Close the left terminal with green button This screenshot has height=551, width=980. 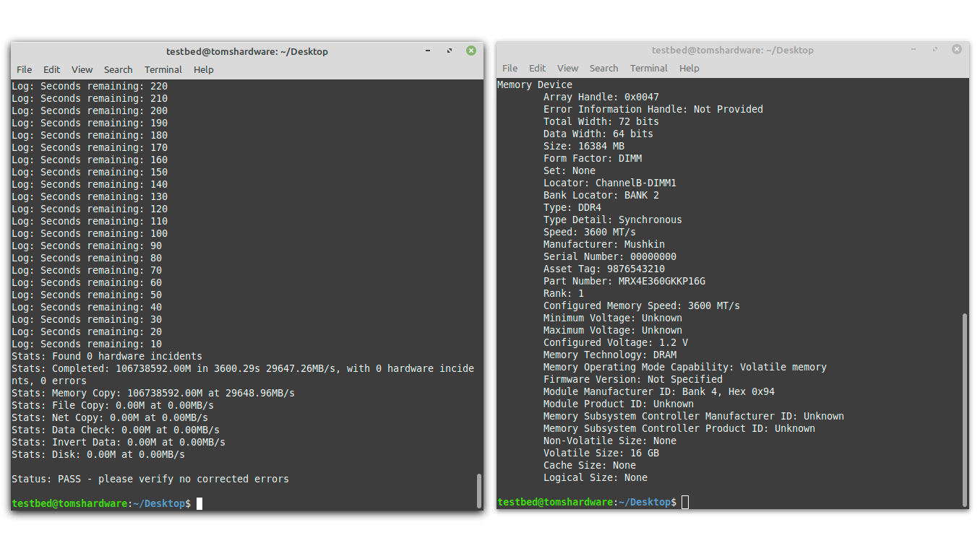click(471, 51)
